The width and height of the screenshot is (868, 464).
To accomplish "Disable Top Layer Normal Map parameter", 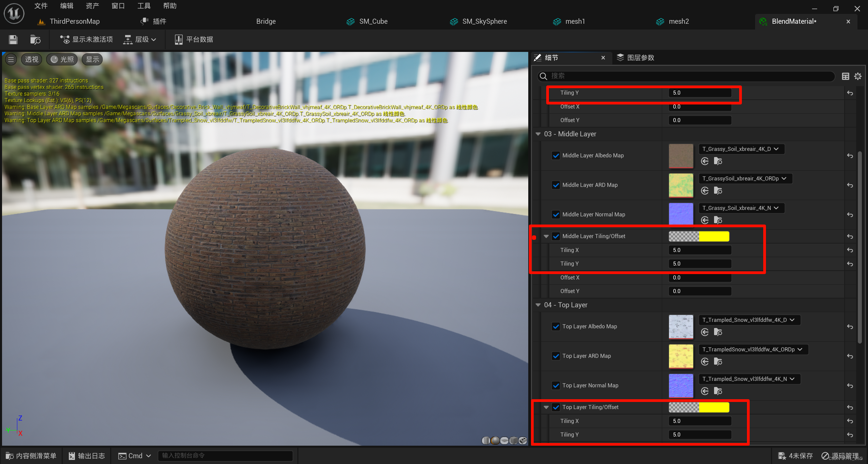I will (556, 386).
